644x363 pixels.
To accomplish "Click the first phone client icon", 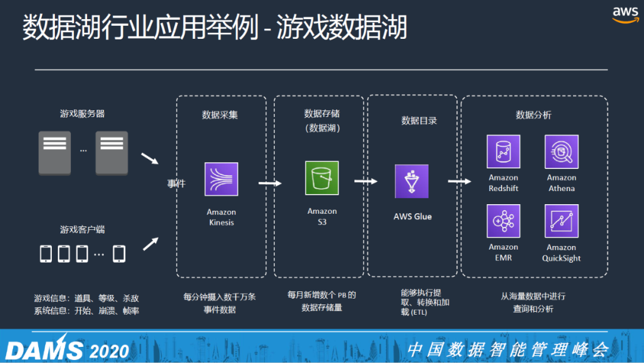I will click(x=45, y=254).
